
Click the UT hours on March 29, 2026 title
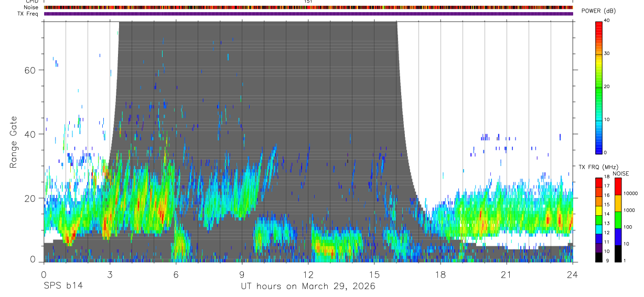308,286
